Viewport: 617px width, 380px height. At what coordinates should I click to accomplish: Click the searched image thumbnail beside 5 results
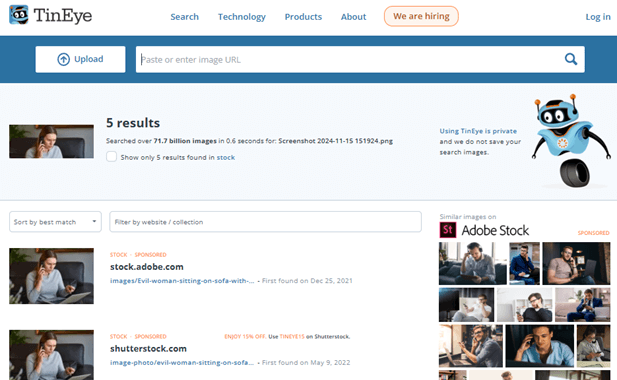click(x=52, y=141)
